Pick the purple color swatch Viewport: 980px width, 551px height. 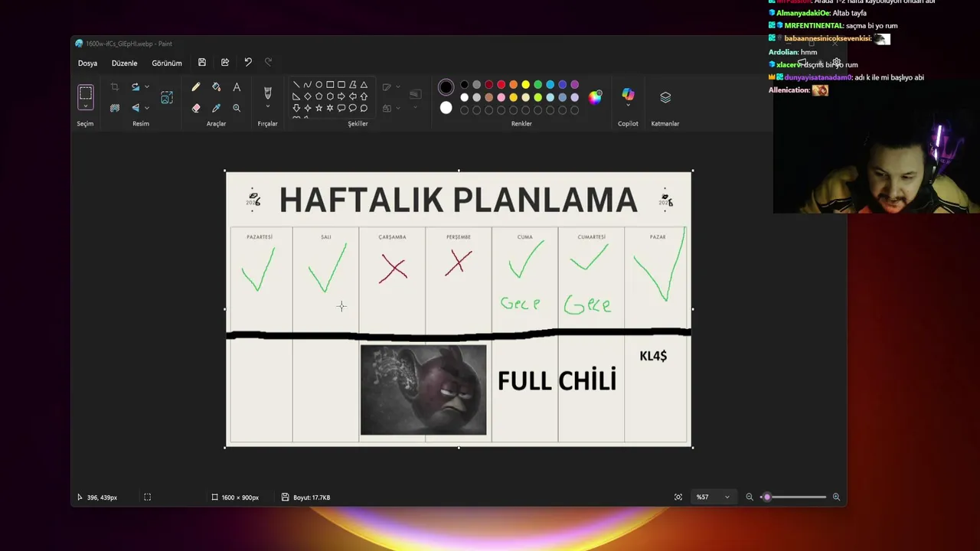(574, 85)
